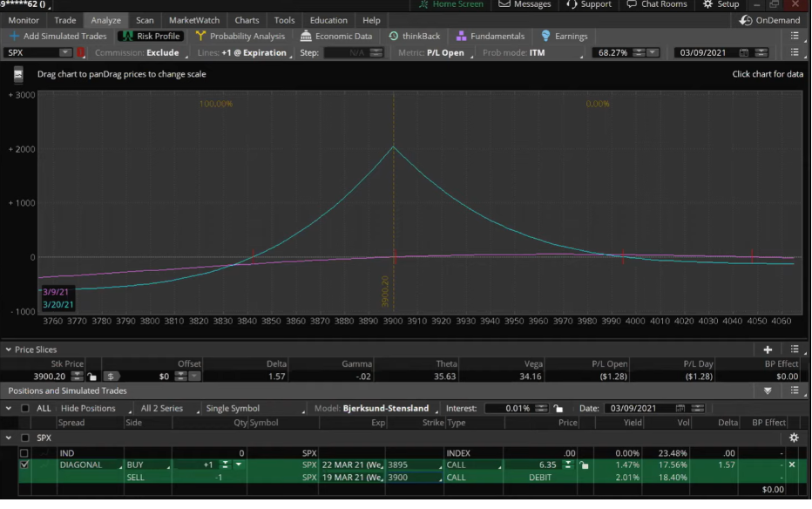Launch the thinkBack tool

tap(414, 36)
